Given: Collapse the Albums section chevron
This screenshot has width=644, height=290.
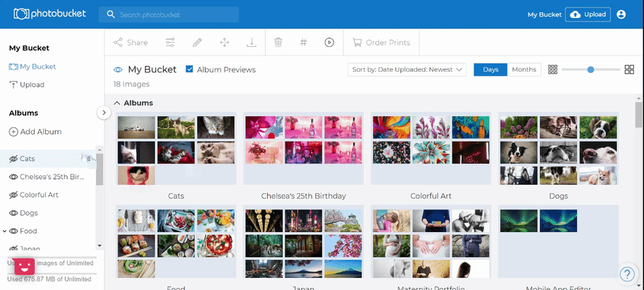Looking at the screenshot, I should coord(117,103).
